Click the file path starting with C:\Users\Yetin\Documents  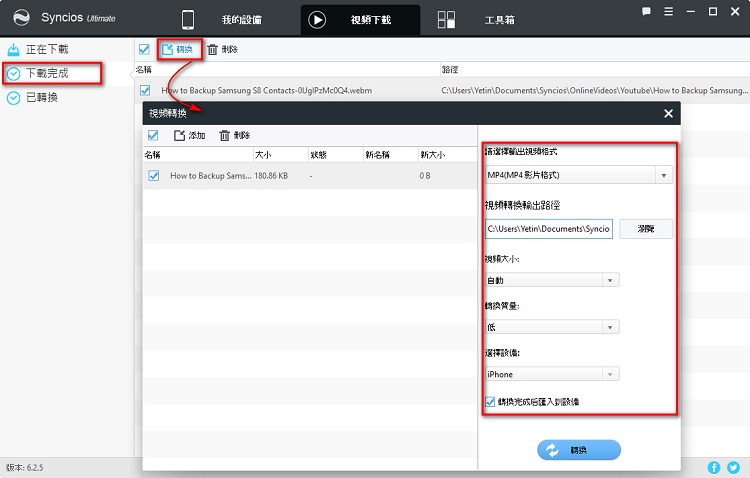[594, 90]
